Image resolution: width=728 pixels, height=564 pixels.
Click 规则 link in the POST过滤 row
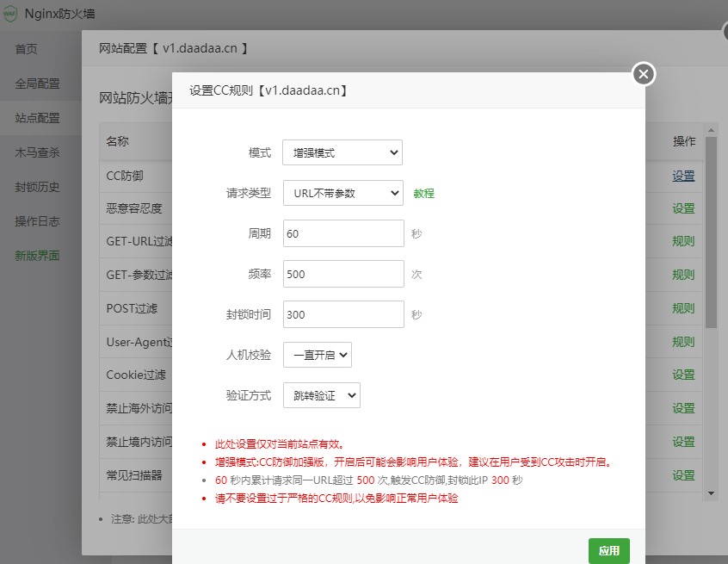coord(683,308)
